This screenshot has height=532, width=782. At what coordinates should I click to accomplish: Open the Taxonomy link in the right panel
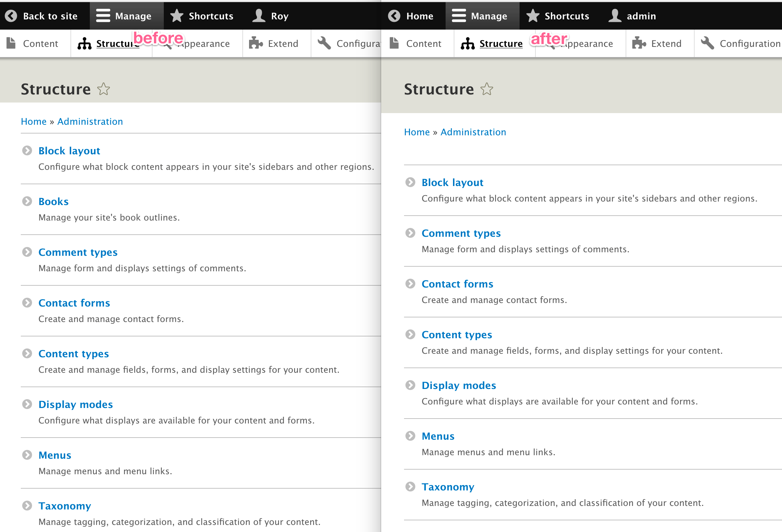pyautogui.click(x=448, y=487)
